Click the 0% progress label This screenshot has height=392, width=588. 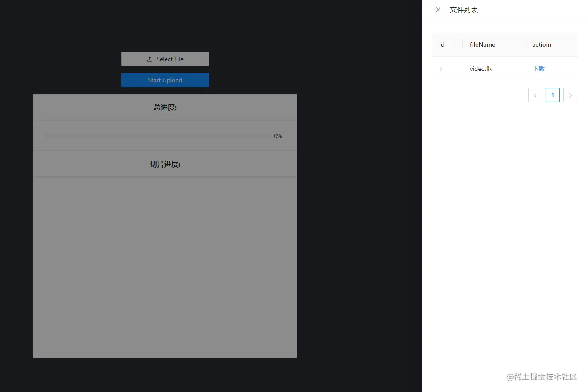point(278,136)
